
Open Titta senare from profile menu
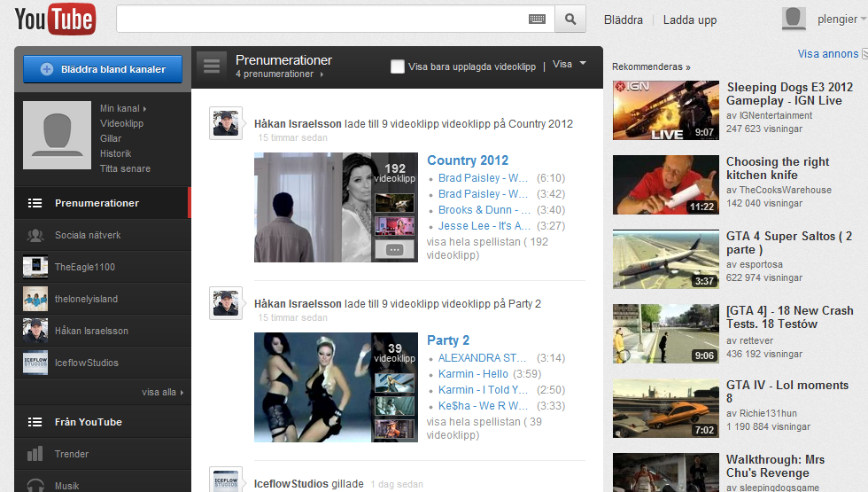pyautogui.click(x=125, y=168)
